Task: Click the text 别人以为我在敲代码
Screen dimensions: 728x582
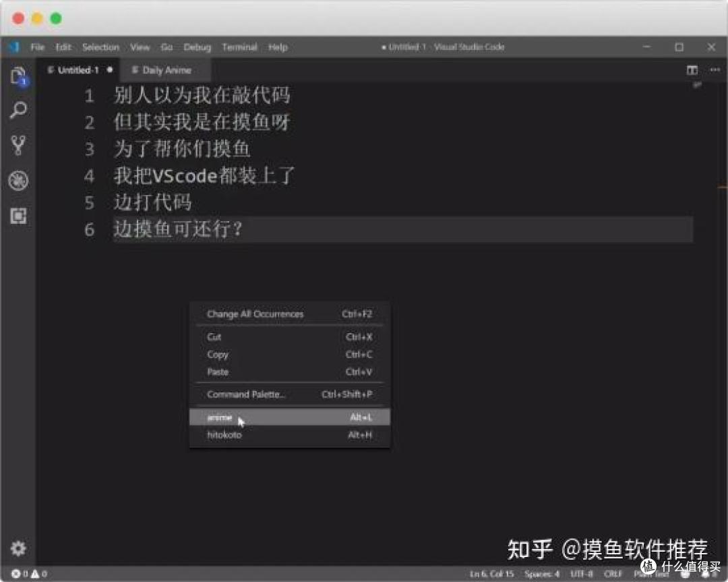Action: [x=202, y=95]
